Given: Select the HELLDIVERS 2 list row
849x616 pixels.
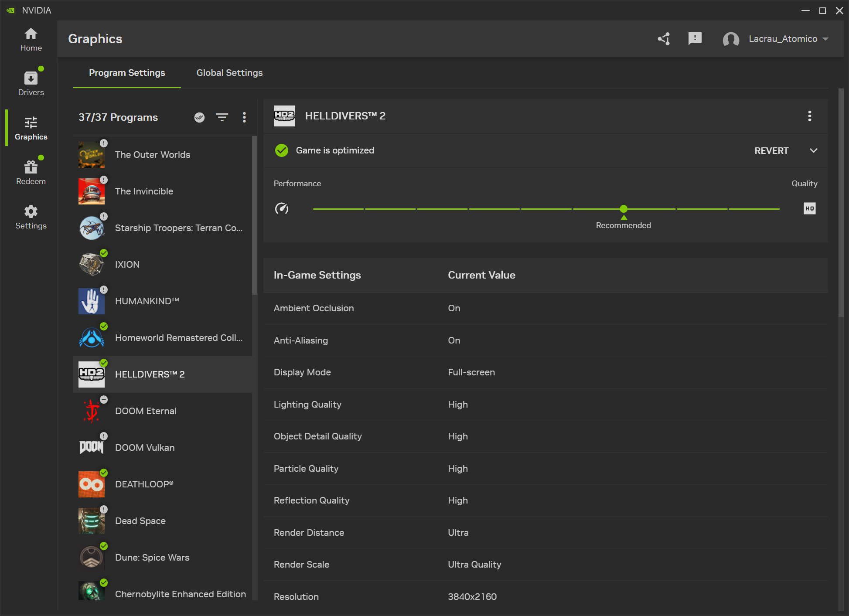Looking at the screenshot, I should point(163,374).
